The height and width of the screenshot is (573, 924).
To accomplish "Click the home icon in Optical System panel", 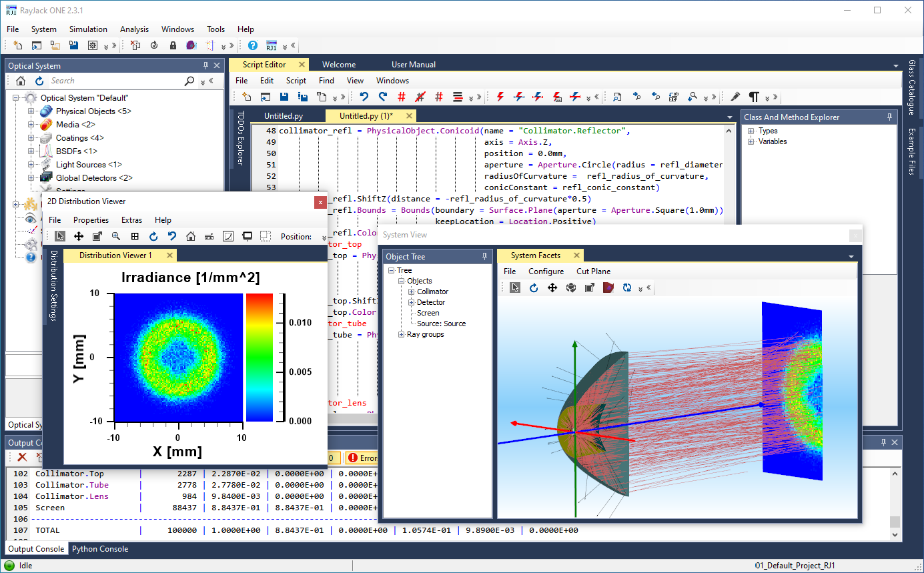I will click(21, 81).
